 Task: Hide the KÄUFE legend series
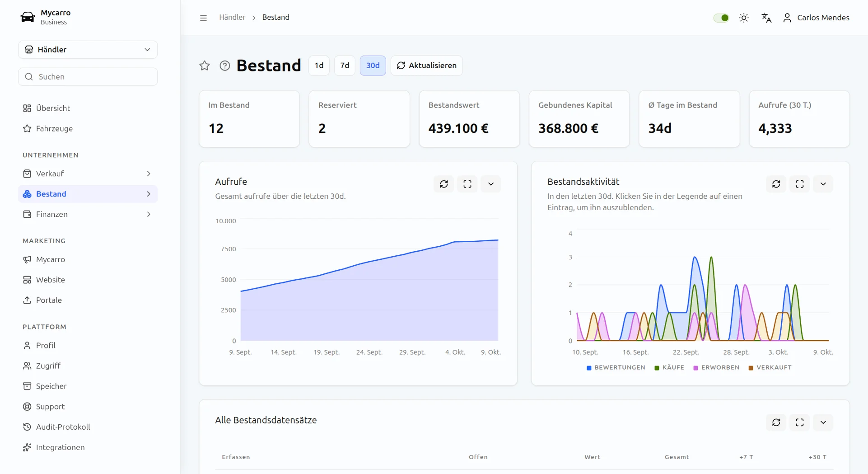coord(669,367)
